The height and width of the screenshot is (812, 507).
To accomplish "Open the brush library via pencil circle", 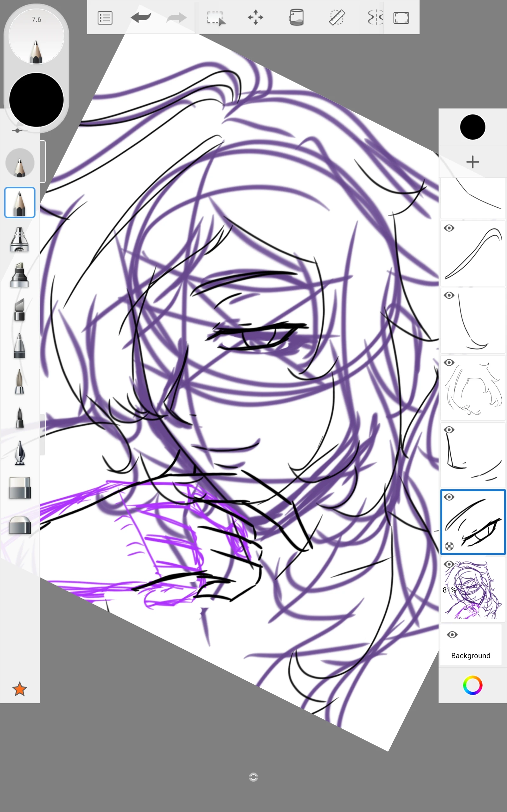I will 35,40.
